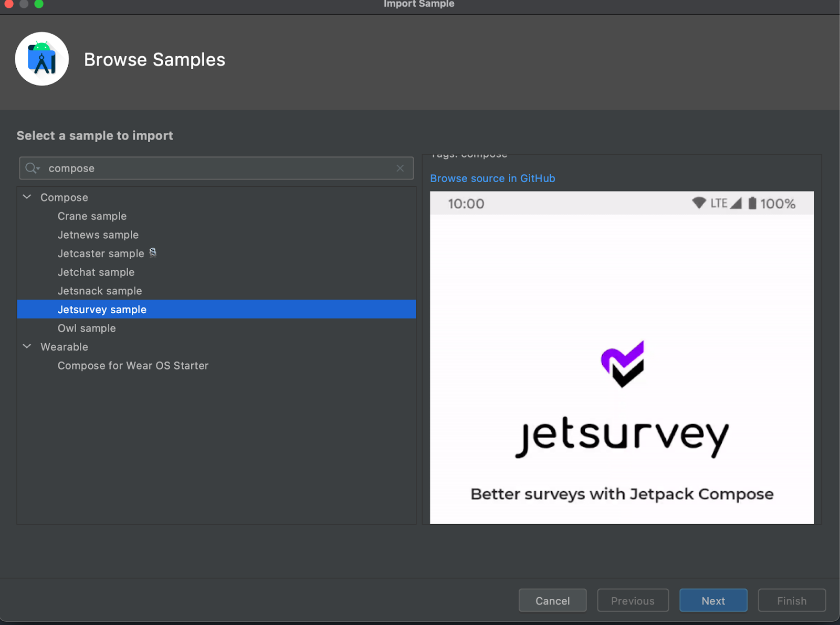
Task: Select Compose for Wear OS Starter
Action: (133, 365)
